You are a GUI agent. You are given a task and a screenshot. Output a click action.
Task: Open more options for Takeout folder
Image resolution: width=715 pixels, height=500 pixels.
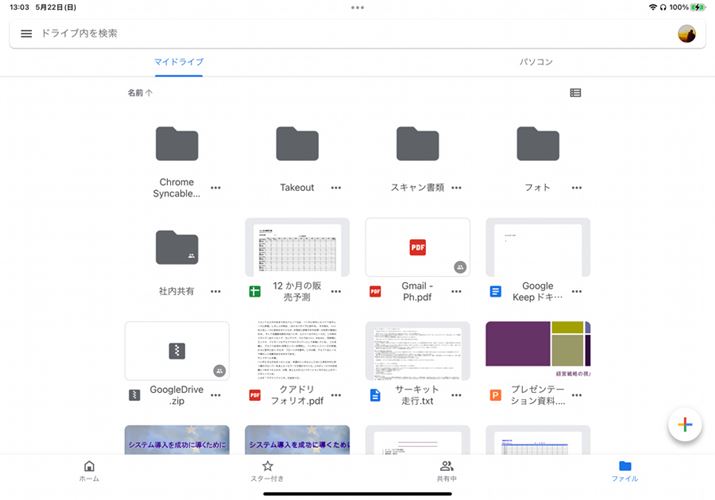[336, 188]
